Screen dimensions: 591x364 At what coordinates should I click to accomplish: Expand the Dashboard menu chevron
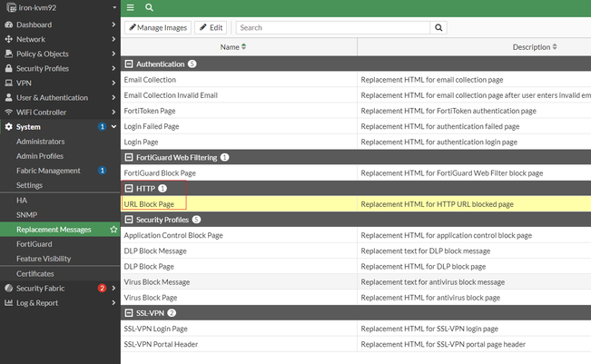tap(113, 25)
